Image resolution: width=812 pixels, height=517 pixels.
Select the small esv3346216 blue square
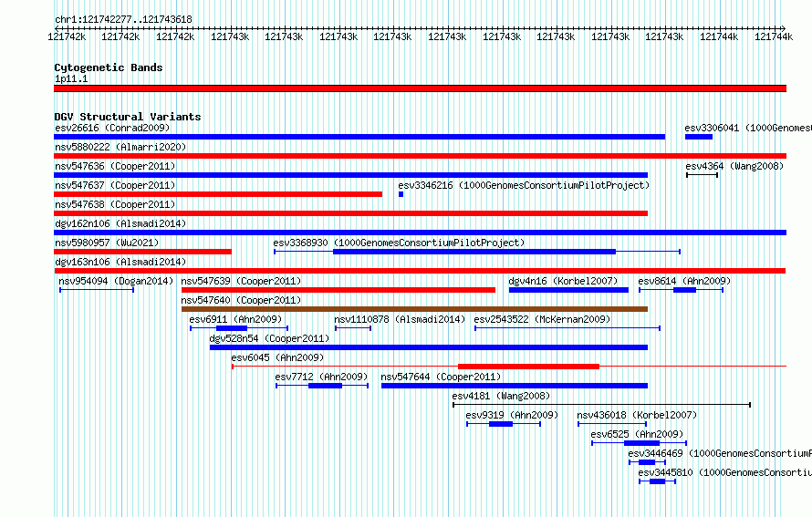click(401, 194)
